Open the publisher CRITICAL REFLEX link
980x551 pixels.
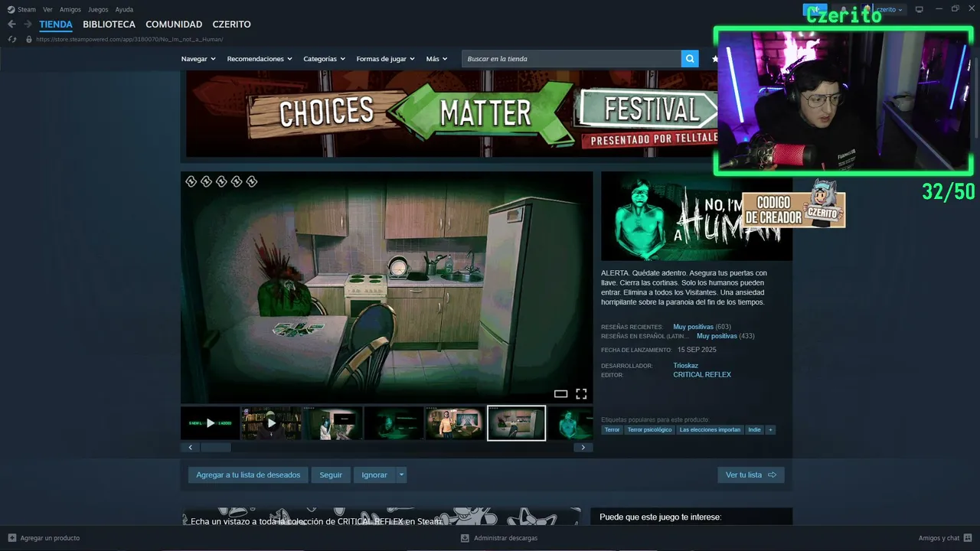[702, 375]
